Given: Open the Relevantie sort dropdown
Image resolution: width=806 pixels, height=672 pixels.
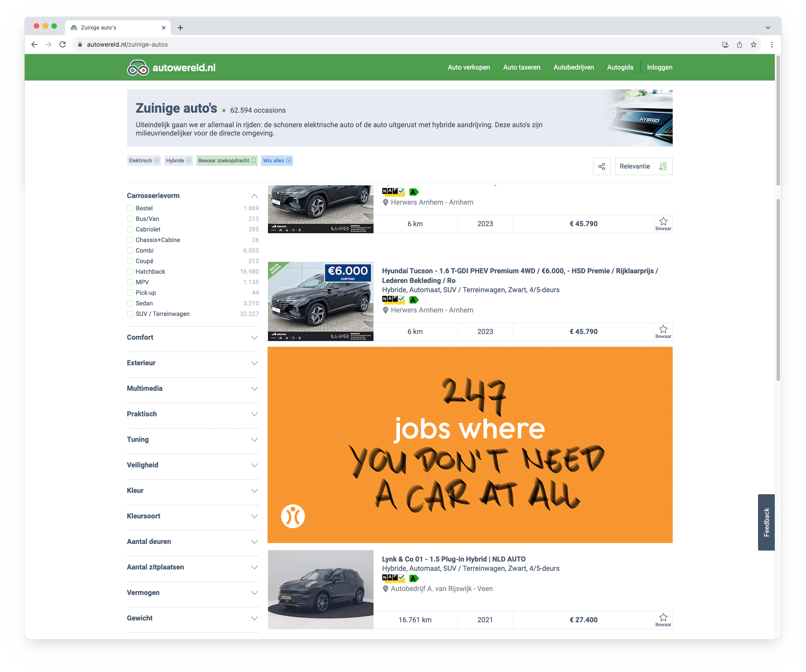Looking at the screenshot, I should point(643,166).
